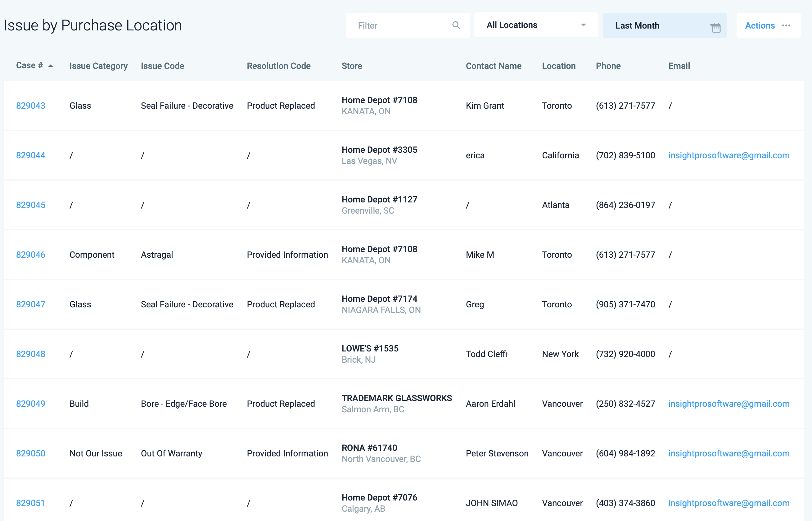Click the Astragal issue code cell
812x521 pixels.
tap(157, 255)
